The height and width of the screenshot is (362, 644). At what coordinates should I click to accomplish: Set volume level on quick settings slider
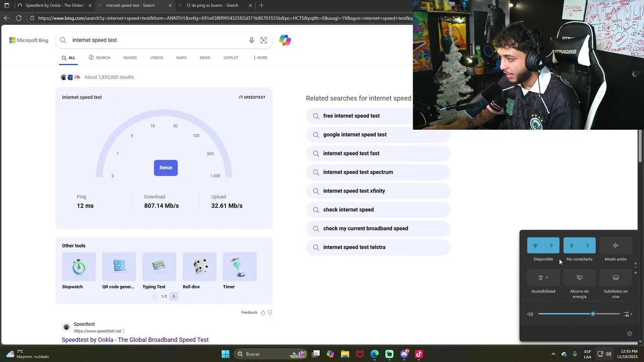579,314
